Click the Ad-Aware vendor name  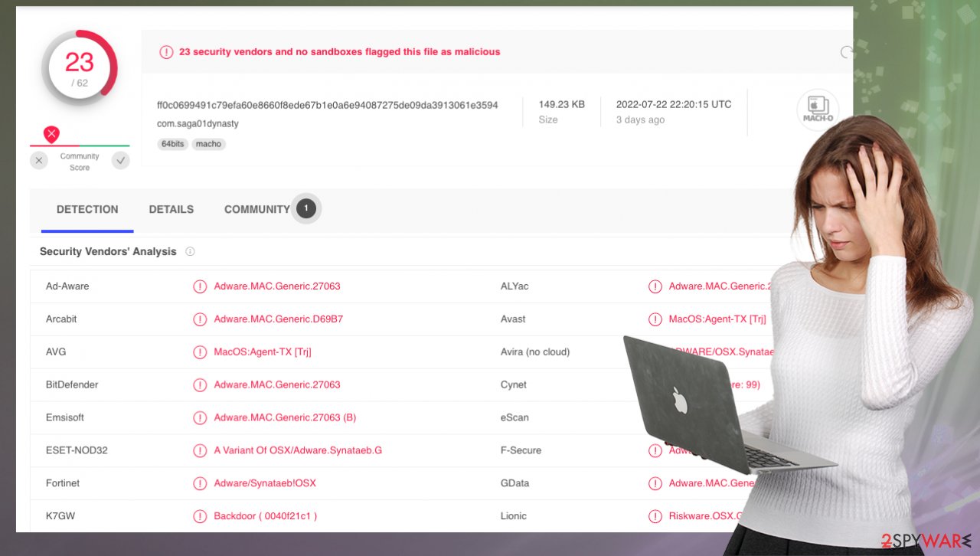click(x=67, y=286)
